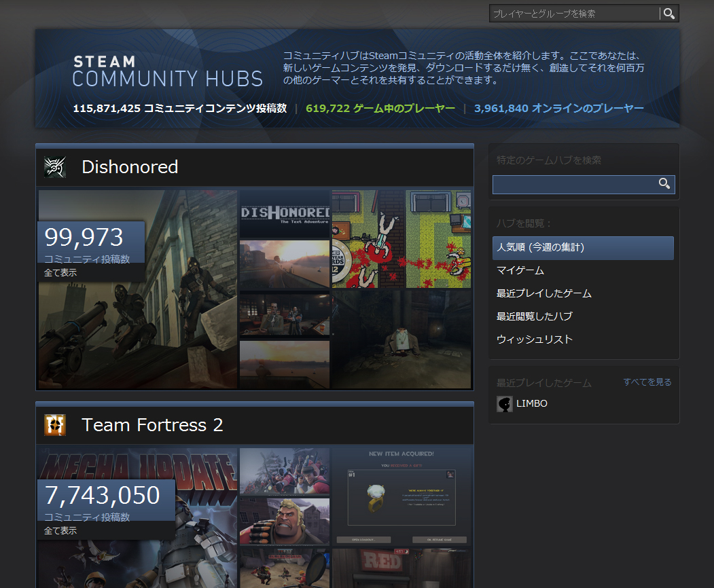This screenshot has width=714, height=588.
Task: Open the Dishonored hub title
Action: pyautogui.click(x=130, y=167)
